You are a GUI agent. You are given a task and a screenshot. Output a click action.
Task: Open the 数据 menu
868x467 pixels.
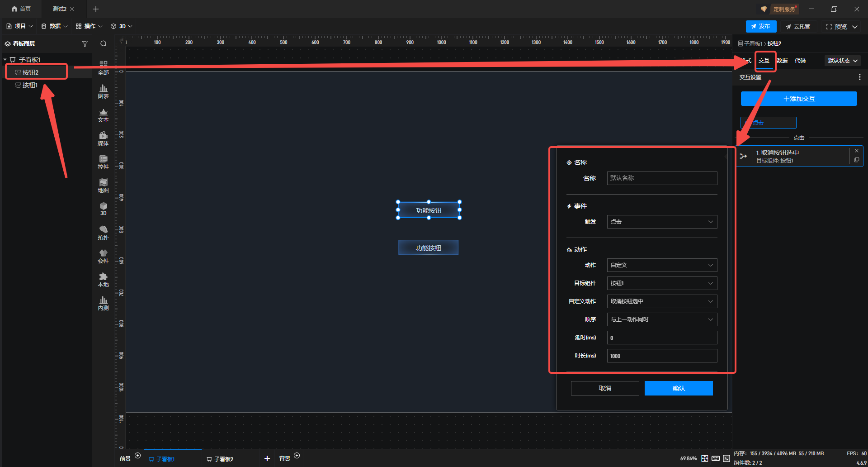[x=54, y=26]
